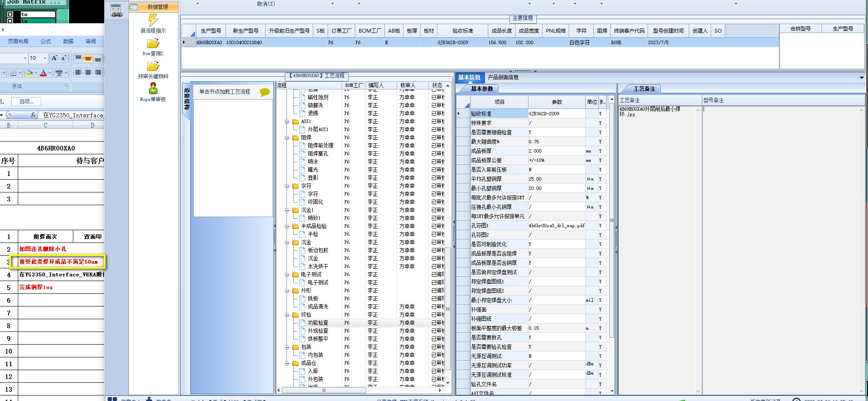Click 4b6hr00xa0_drl_map.pdf parameter value

[x=556, y=226]
